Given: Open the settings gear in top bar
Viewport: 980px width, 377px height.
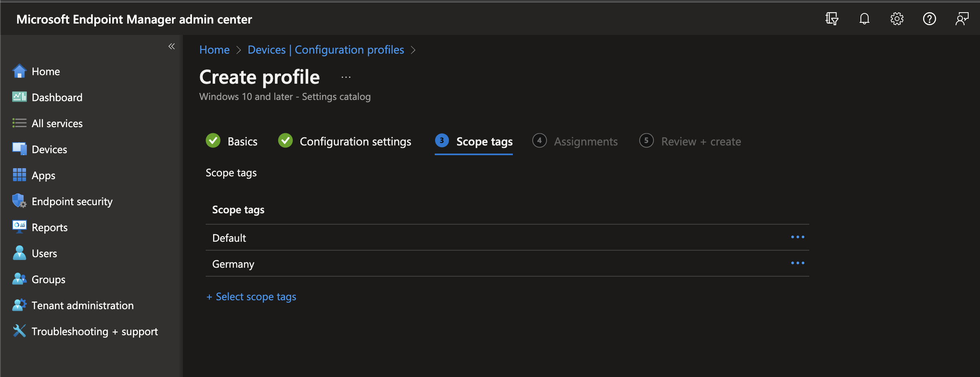Looking at the screenshot, I should pos(897,19).
